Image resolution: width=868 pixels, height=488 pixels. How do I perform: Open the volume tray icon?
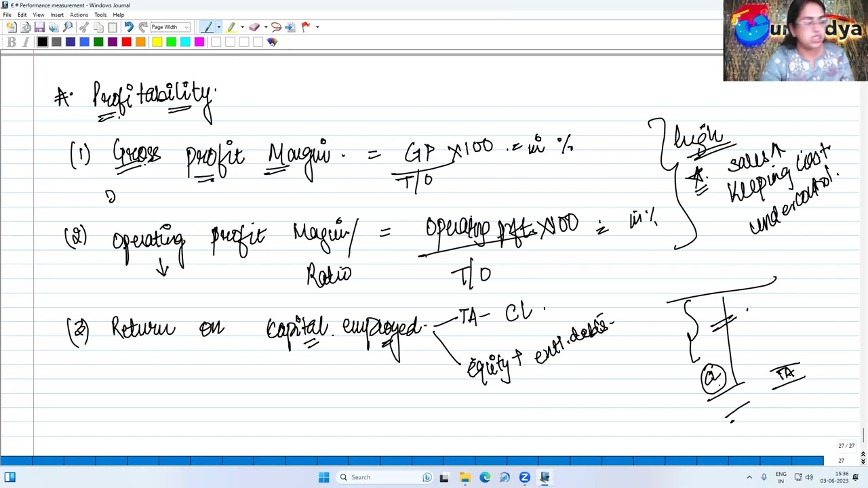point(809,477)
